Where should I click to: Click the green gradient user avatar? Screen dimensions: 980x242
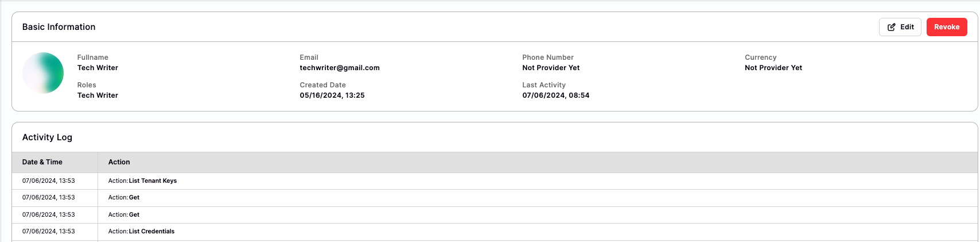point(43,73)
